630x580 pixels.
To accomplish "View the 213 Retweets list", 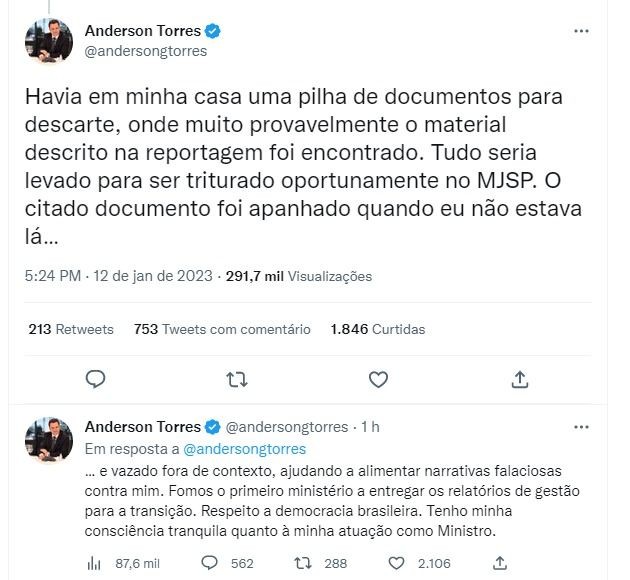I will pyautogui.click(x=71, y=329).
